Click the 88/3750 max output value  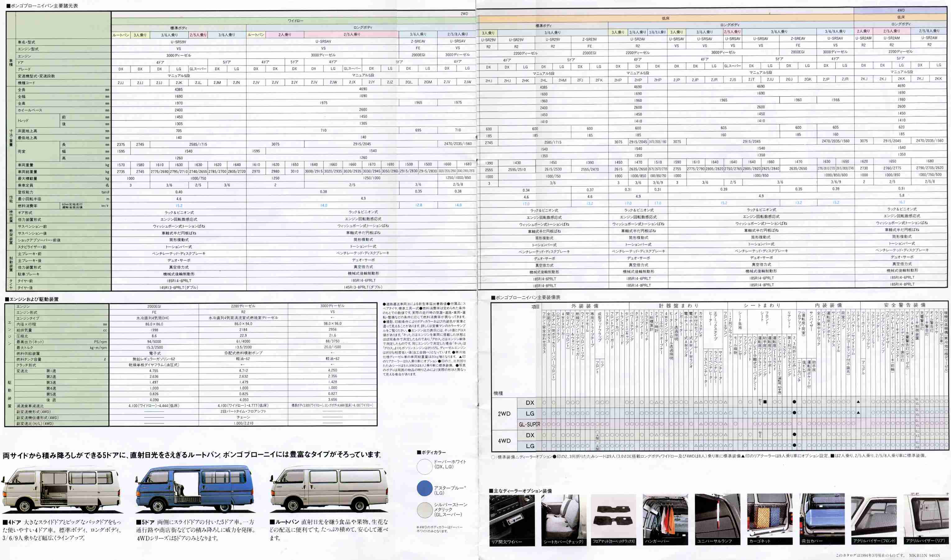(x=333, y=341)
